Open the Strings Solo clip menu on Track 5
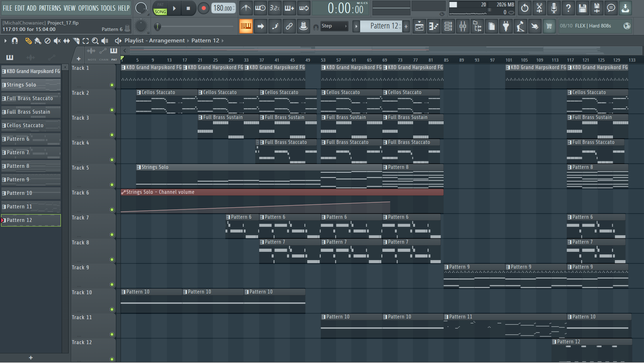The height and width of the screenshot is (363, 644). coord(139,167)
